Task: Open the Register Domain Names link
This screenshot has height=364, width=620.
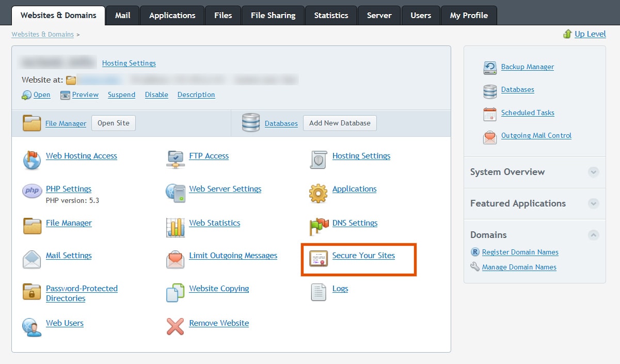Action: [x=520, y=252]
